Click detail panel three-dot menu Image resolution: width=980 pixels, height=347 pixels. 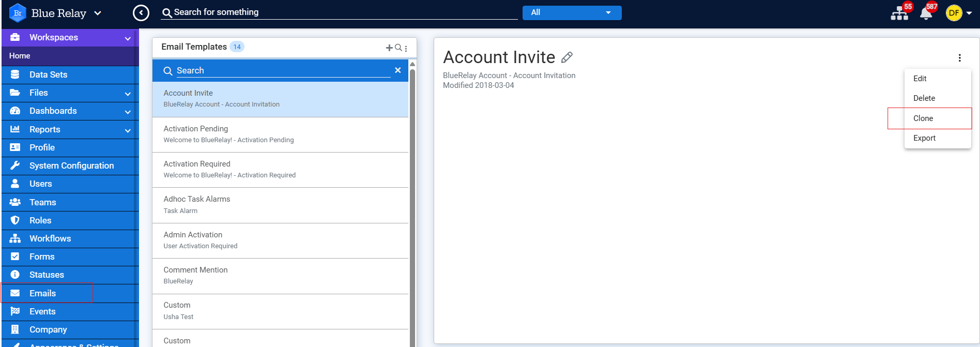960,58
